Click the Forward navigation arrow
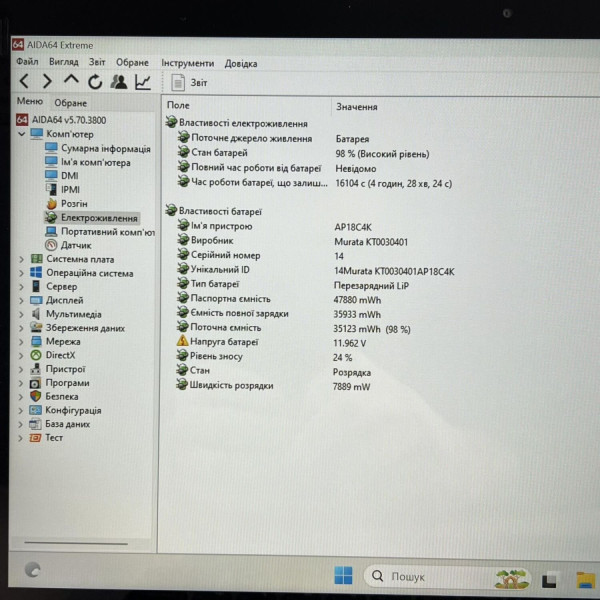This screenshot has height=600, width=600. click(x=47, y=81)
